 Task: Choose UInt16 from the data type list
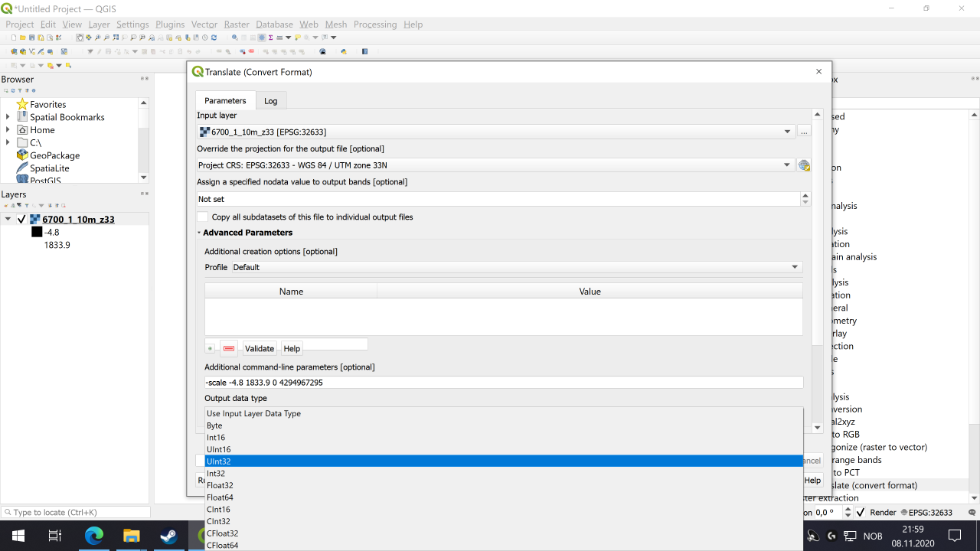point(504,449)
